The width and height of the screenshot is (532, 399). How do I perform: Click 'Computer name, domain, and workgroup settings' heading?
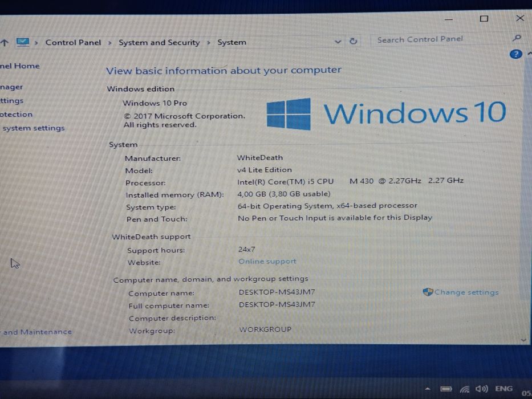[x=211, y=279]
